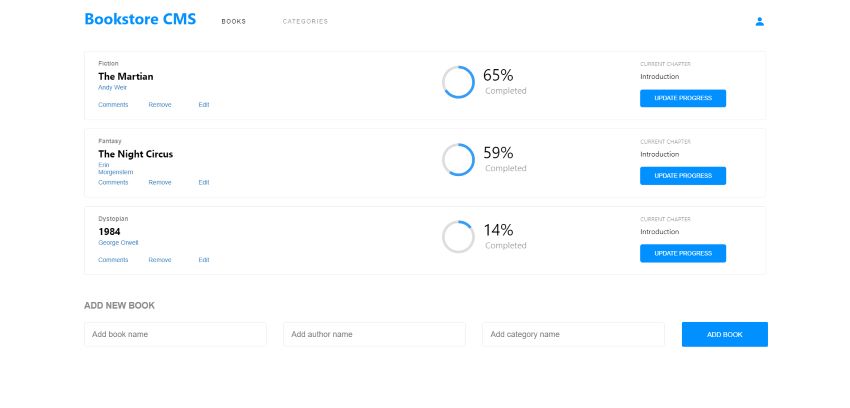The height and width of the screenshot is (408, 850).
Task: Click the 65% progress circle for The Martian
Action: point(458,82)
